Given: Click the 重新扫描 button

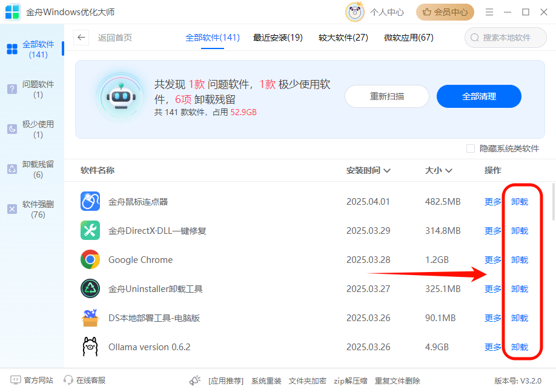Looking at the screenshot, I should coord(387,96).
